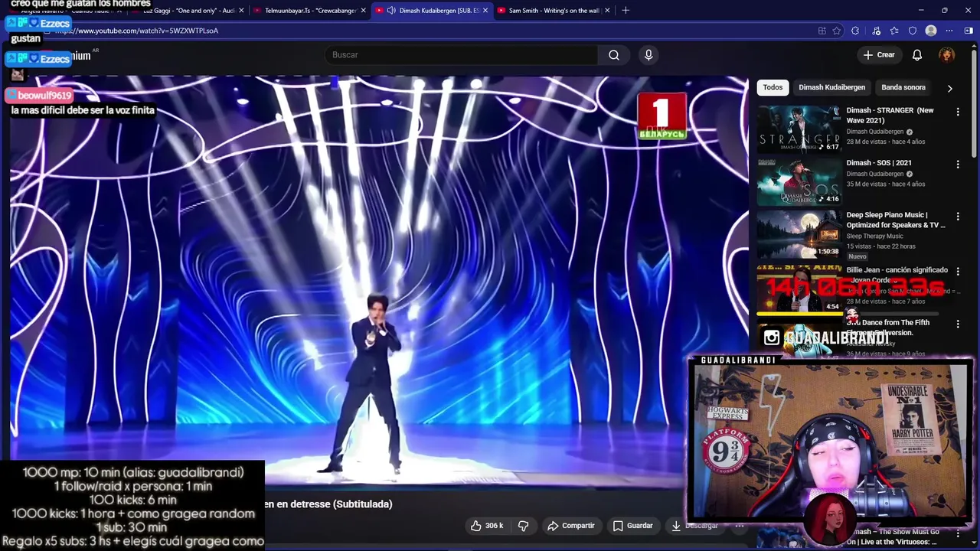Save video with Guardar button
Image resolution: width=980 pixels, height=551 pixels.
point(632,526)
